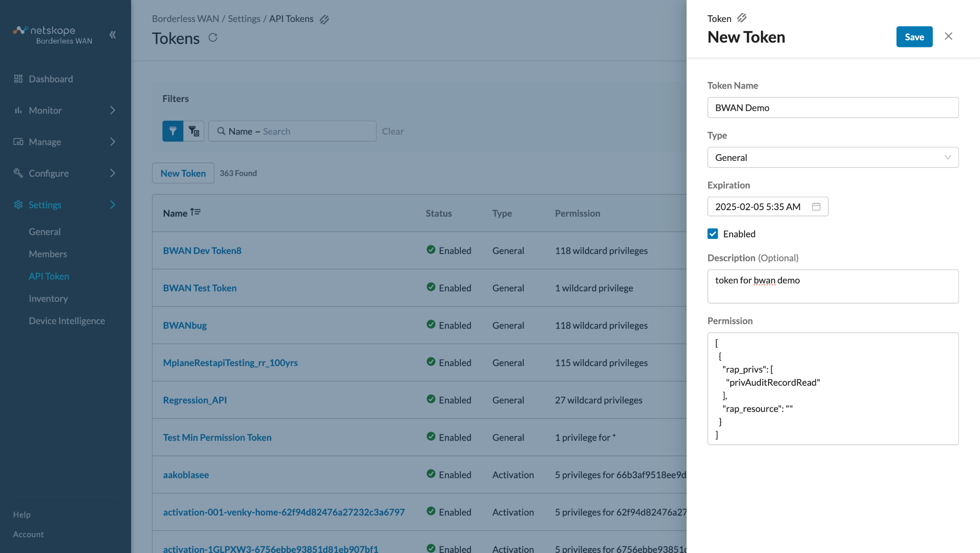Click the link icon beside API Tokens breadcrumb
The height and width of the screenshot is (553, 980).
(x=324, y=19)
